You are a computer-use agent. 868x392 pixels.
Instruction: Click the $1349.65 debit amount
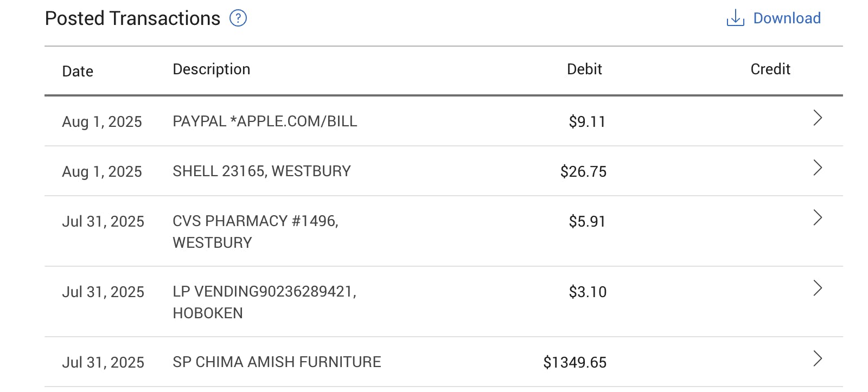pos(575,362)
